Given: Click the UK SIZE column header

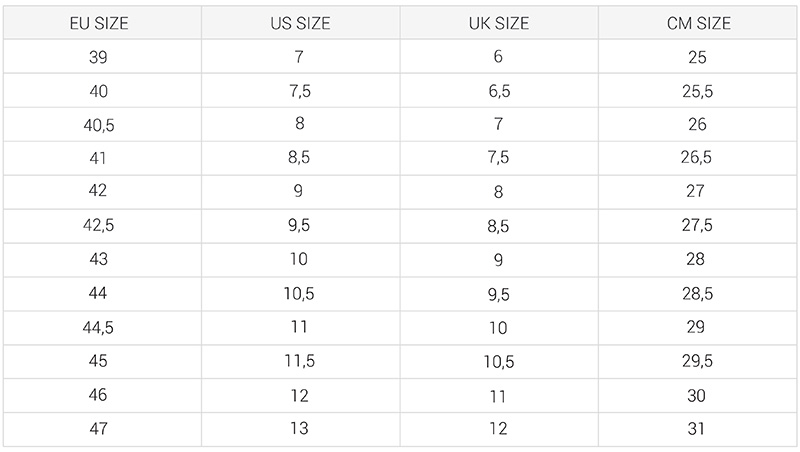Looking at the screenshot, I should pos(499,23).
